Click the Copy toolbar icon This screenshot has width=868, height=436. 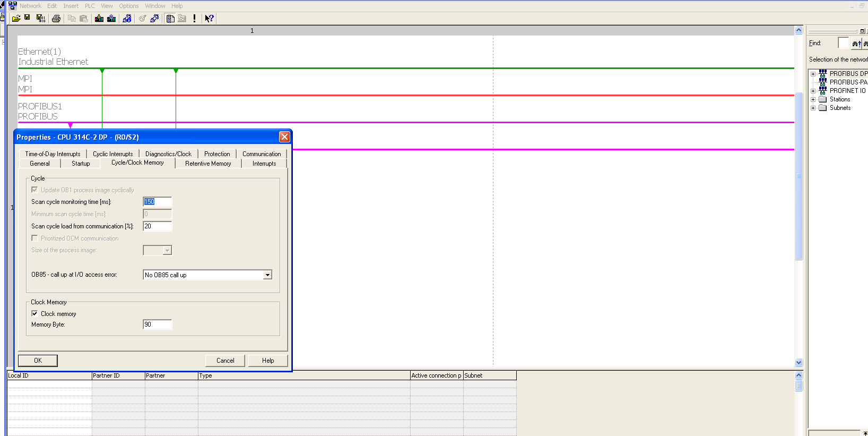pyautogui.click(x=72, y=18)
